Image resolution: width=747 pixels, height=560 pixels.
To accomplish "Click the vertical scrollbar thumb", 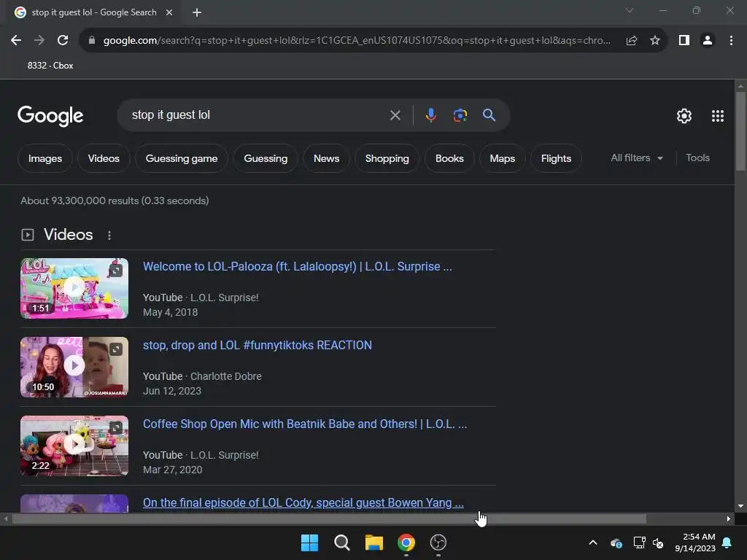I will click(740, 131).
